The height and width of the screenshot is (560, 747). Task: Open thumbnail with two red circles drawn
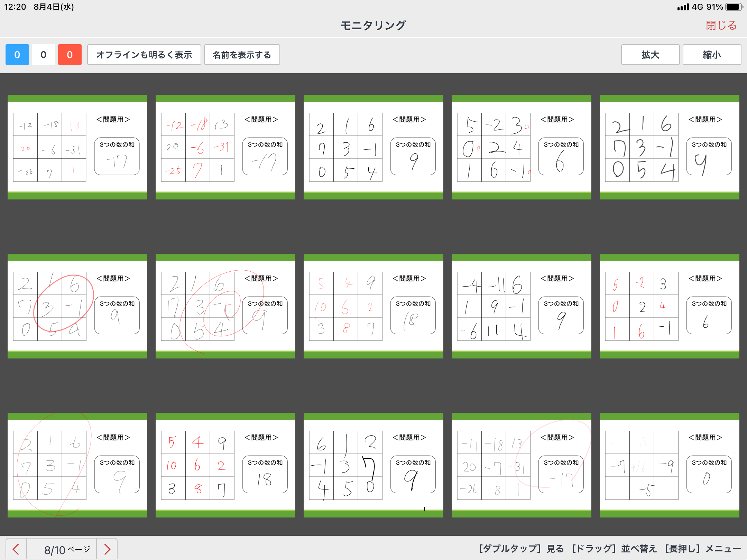point(225,306)
